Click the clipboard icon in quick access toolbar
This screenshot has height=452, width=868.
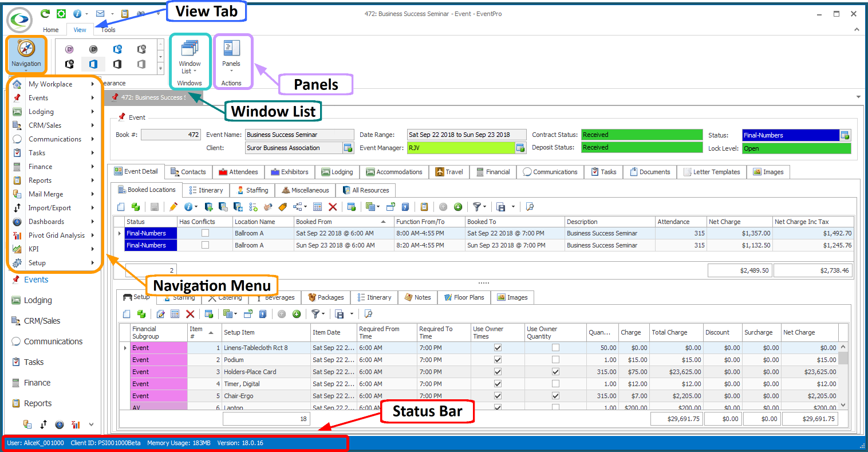click(125, 13)
